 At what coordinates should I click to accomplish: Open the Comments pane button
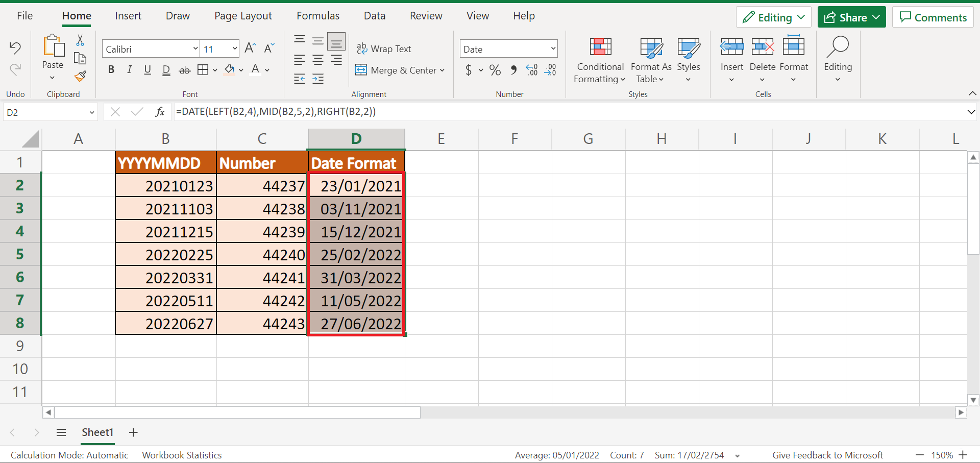point(933,17)
